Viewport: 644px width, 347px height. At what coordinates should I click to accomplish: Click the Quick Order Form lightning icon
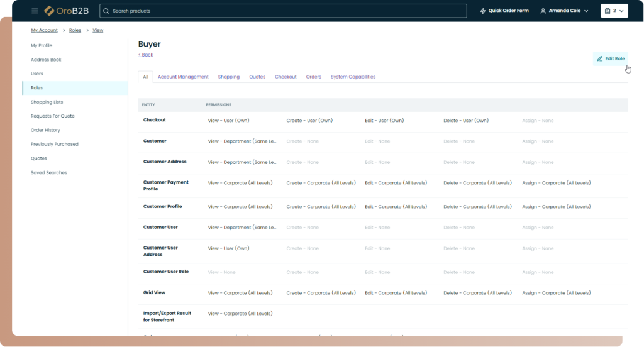pos(483,11)
